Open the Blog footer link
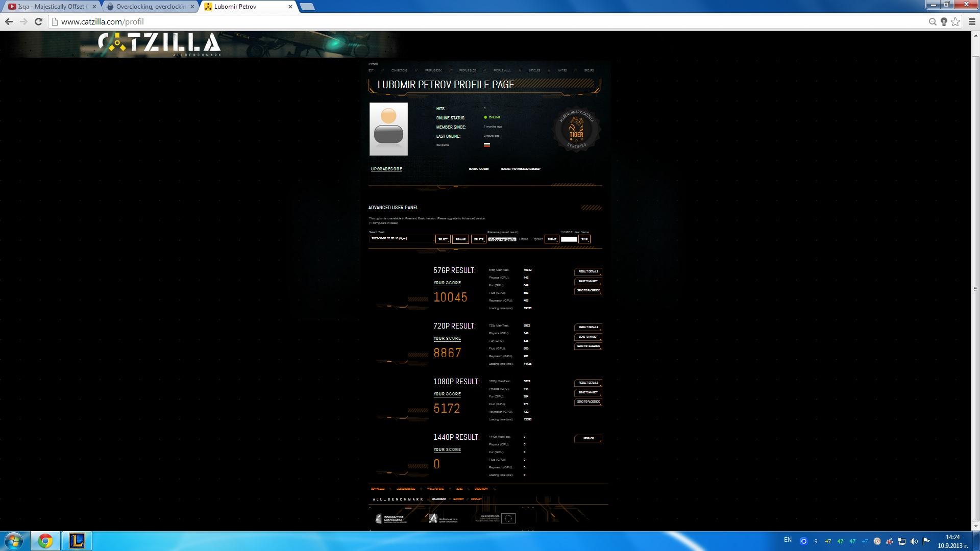Screen dimensions: 980x551 [x=459, y=489]
